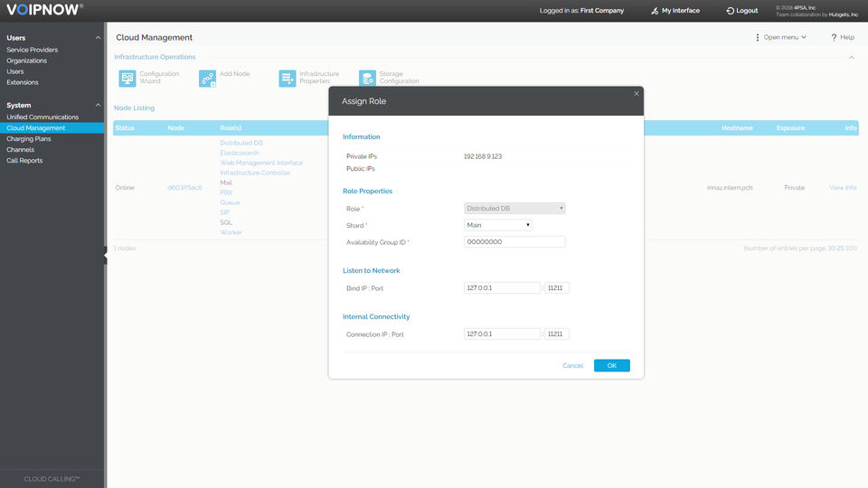
Task: Open the Configuration Wizard icon
Action: point(127,78)
